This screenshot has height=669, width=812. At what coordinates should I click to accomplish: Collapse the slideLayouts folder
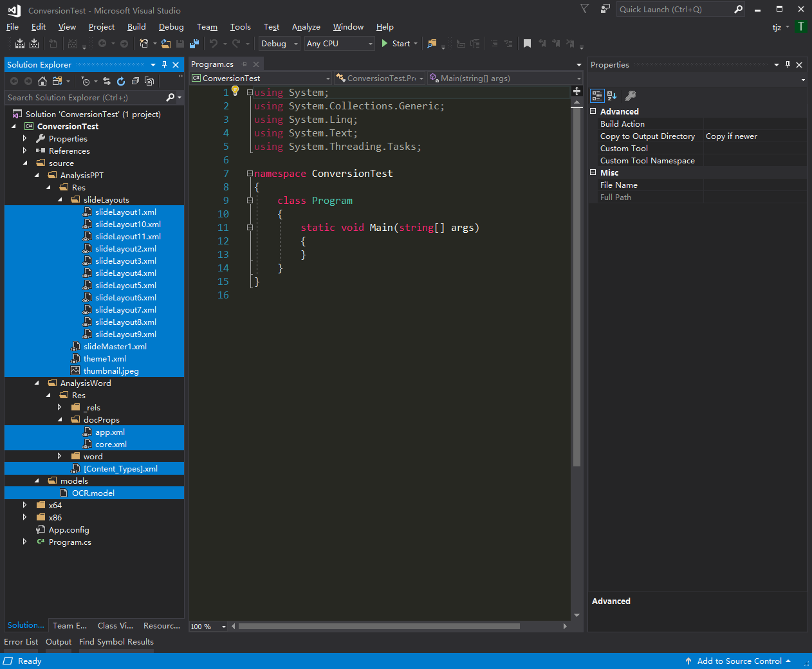(60, 199)
